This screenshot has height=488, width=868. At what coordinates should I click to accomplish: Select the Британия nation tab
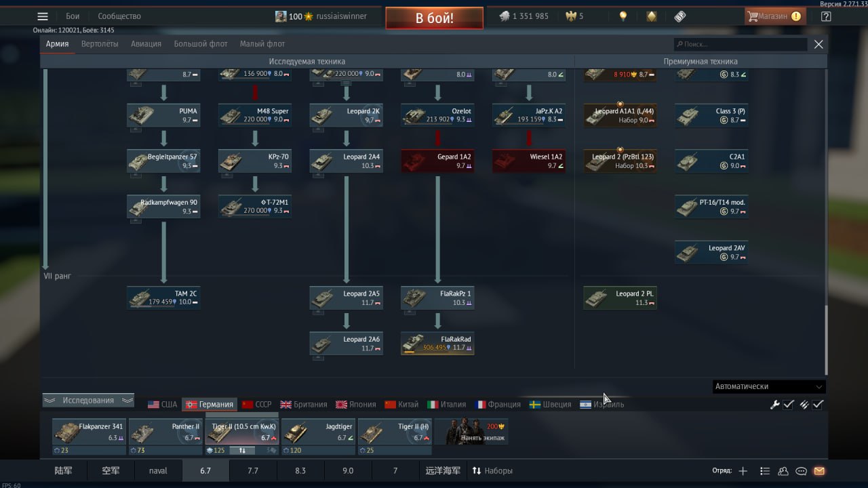coord(304,405)
